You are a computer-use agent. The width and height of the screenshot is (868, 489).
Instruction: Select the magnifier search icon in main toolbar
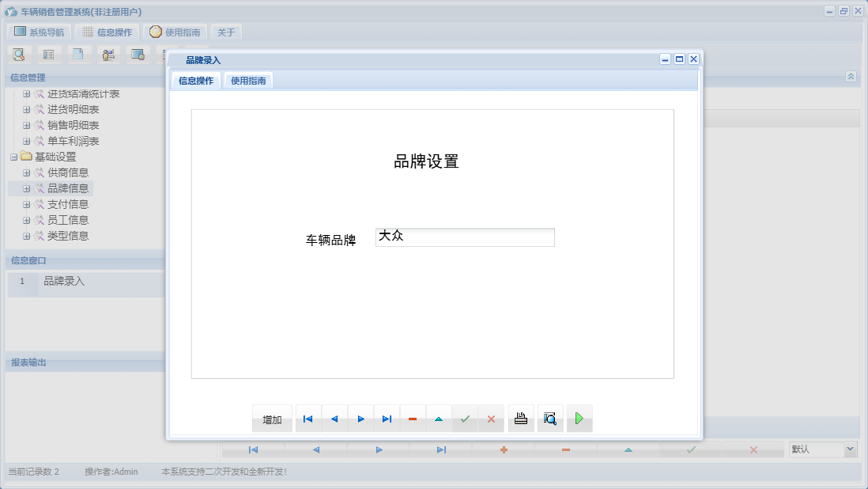[19, 54]
